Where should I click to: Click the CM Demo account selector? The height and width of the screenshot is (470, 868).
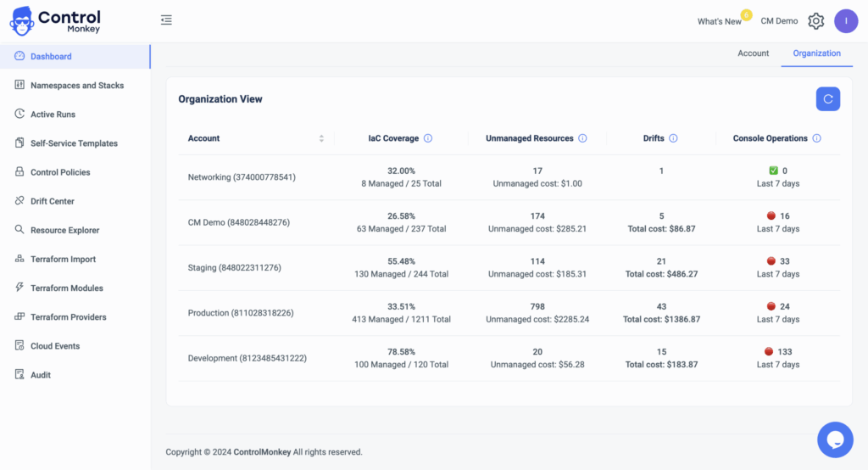(779, 21)
